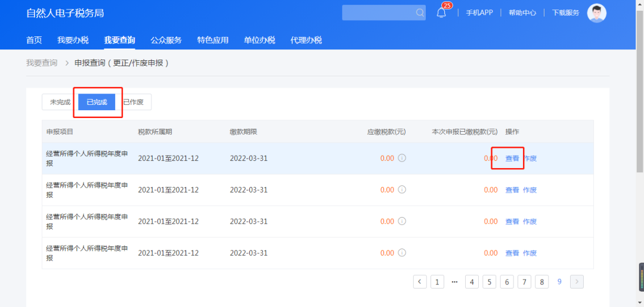
Task: Go to page 1
Action: [437, 281]
